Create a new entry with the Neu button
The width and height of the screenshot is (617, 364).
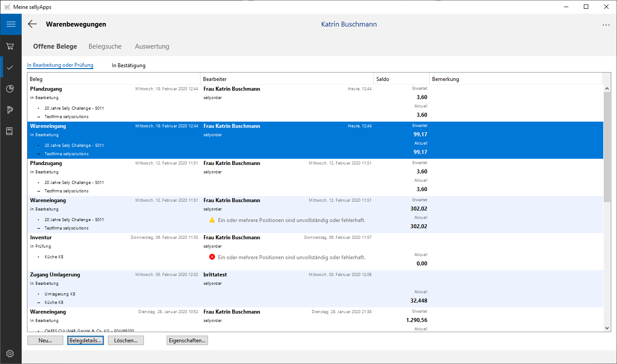(x=45, y=340)
